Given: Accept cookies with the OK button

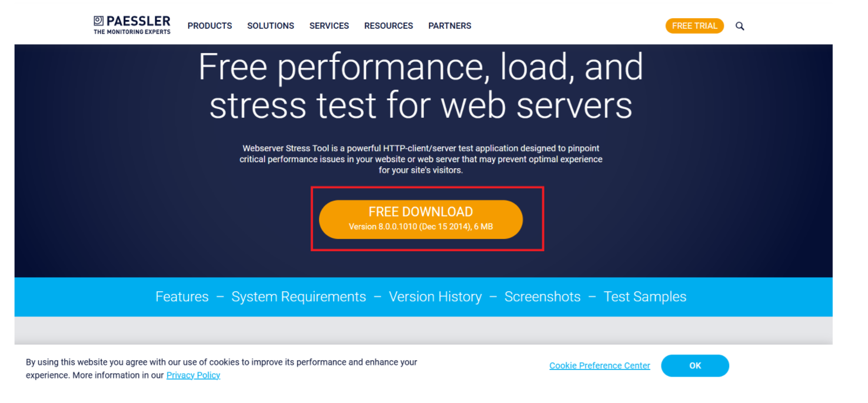Looking at the screenshot, I should (695, 366).
